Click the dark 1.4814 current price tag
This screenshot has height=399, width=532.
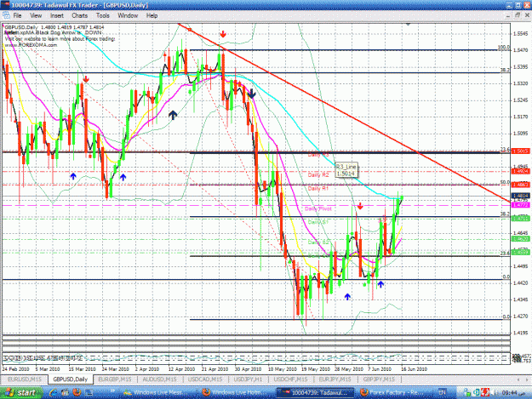click(x=520, y=196)
